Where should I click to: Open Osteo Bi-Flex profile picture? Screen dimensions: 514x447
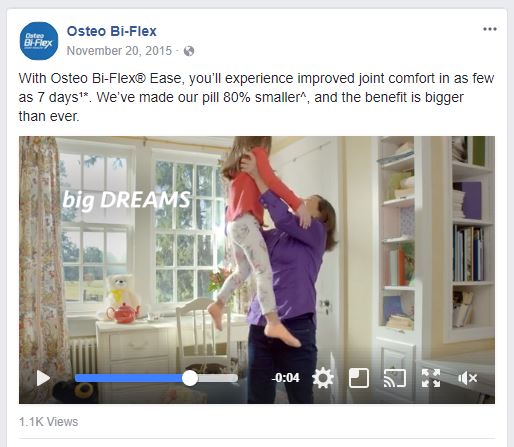click(39, 41)
